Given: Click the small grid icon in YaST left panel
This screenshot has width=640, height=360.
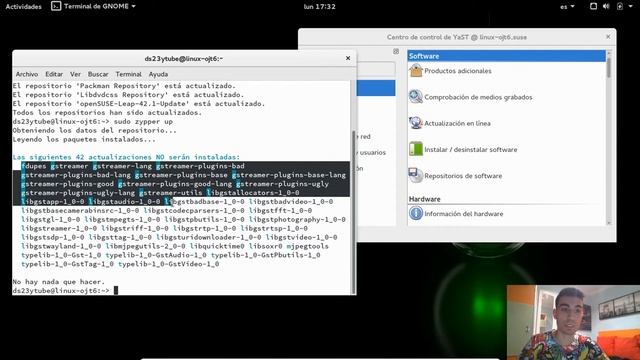Looking at the screenshot, I should pos(396,51).
